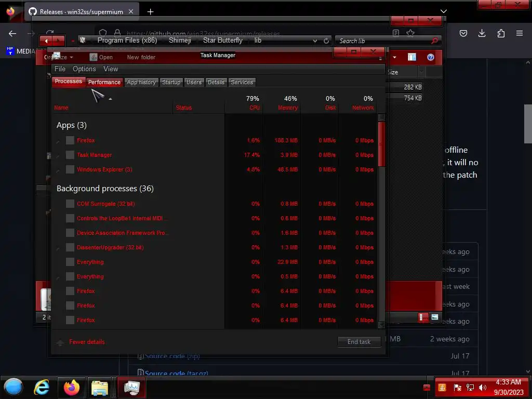Switch to the Startup tab
Viewport: 532px width, 399px height.
coord(171,82)
